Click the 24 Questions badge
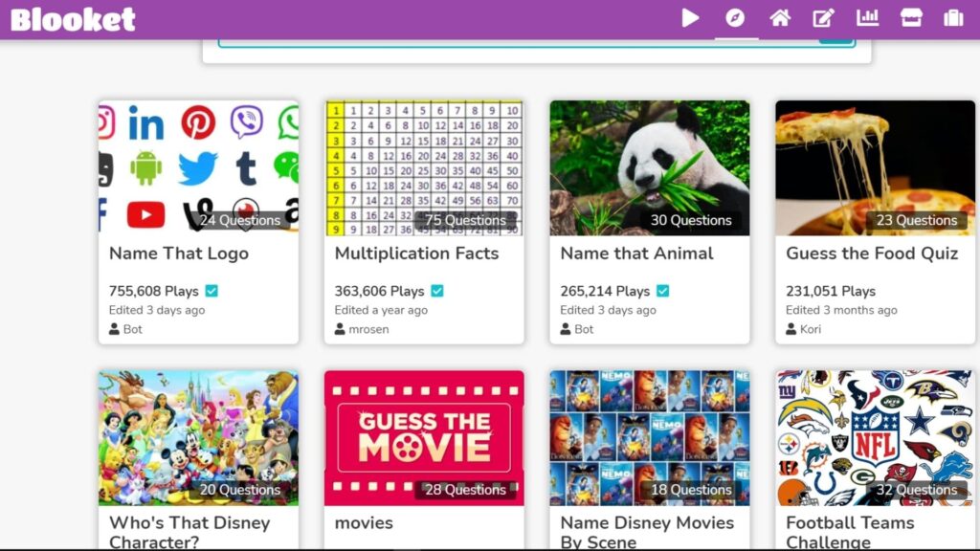Image resolution: width=980 pixels, height=551 pixels. pyautogui.click(x=240, y=220)
